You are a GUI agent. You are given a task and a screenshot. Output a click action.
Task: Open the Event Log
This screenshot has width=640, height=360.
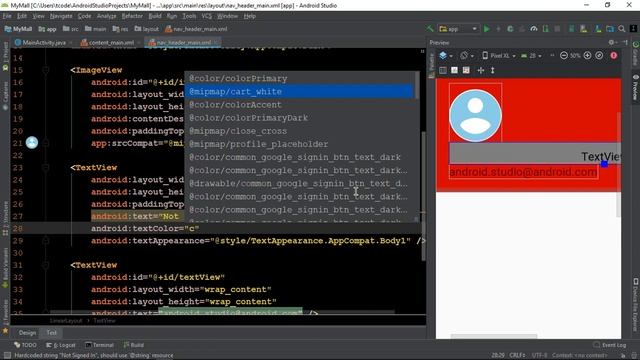[610, 345]
